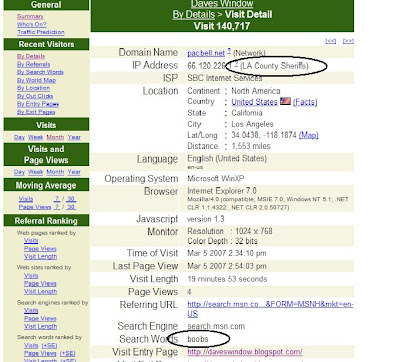Rank search engines by Page Views
400x362 pixels.
coord(40,319)
